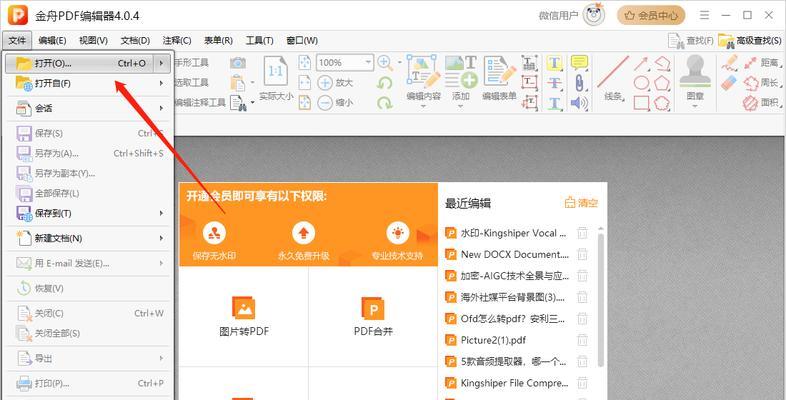Select the pentagon polygon tool

point(662,83)
